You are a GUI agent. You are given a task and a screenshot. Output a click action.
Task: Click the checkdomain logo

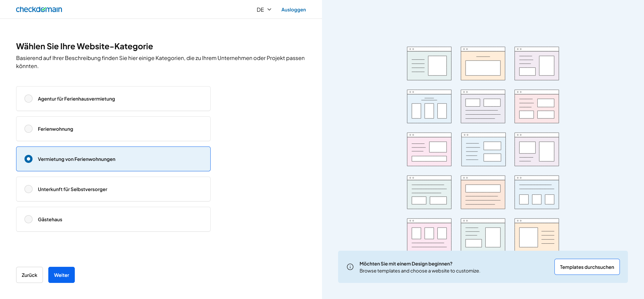tap(39, 9)
